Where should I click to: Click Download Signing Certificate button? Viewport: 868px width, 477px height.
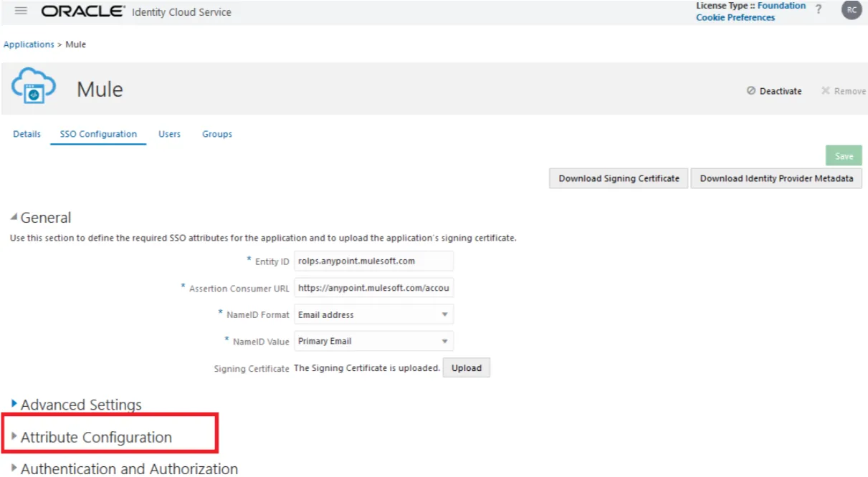[x=619, y=178]
